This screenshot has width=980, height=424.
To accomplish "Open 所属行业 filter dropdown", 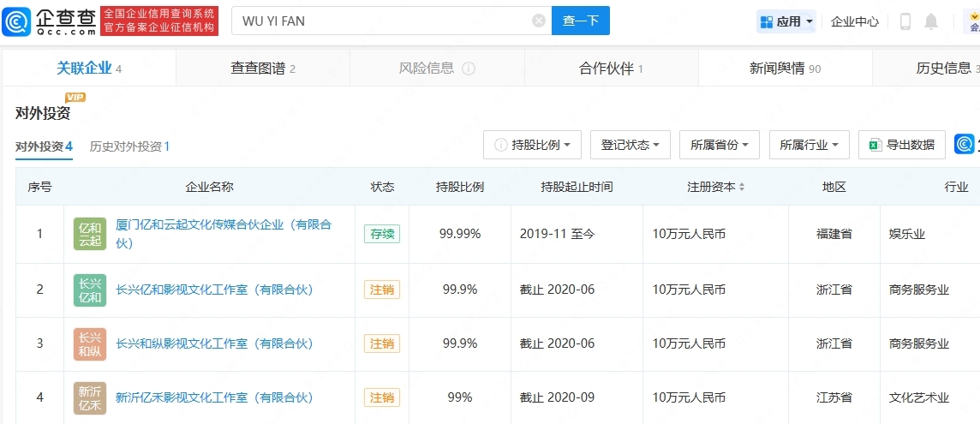I will pos(810,145).
